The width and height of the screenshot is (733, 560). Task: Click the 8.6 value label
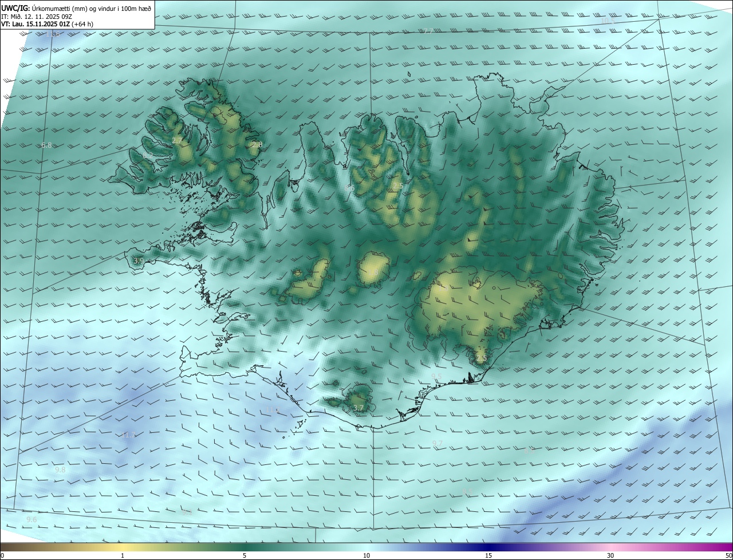[349, 187]
